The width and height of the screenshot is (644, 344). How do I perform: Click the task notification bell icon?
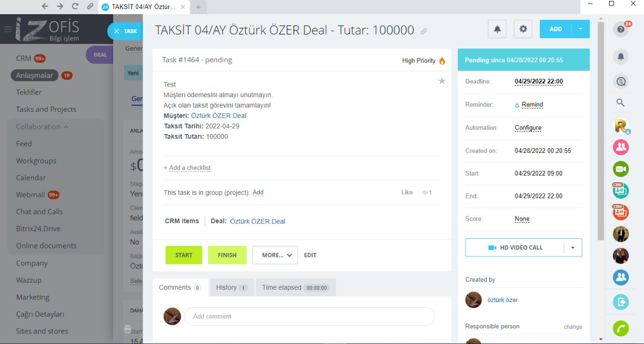pyautogui.click(x=497, y=29)
